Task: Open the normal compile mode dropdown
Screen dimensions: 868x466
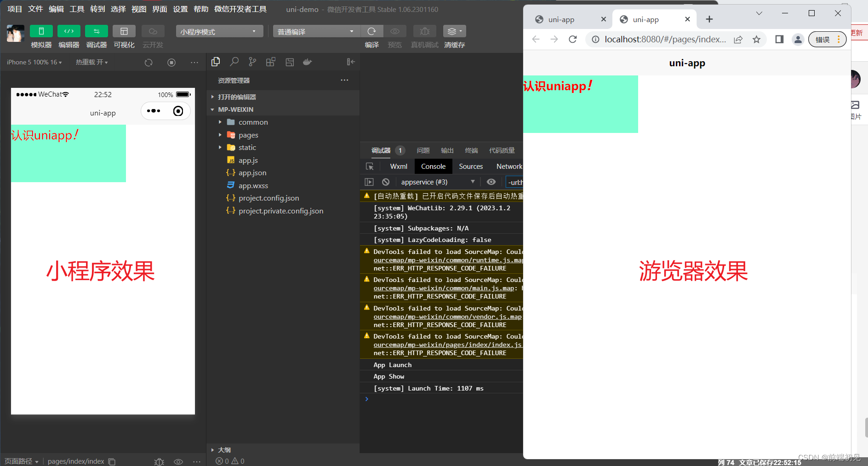Action: click(x=316, y=31)
